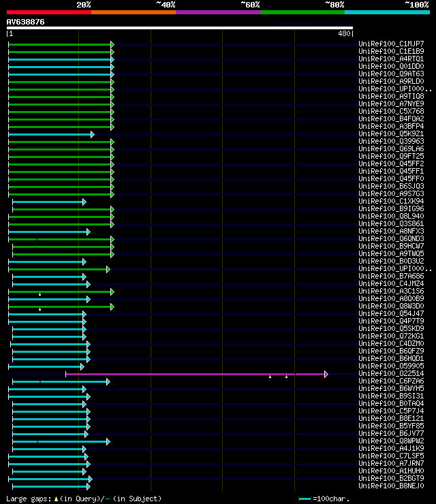Click the UniRef100_C6PZA6 label
436x504 pixels.
(391, 381)
